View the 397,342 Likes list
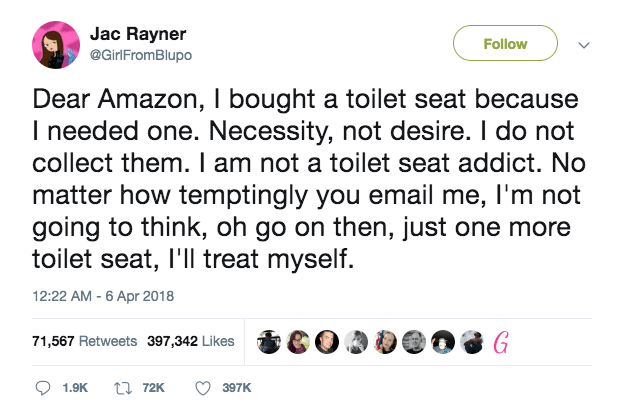This screenshot has height=412, width=627. 189,341
